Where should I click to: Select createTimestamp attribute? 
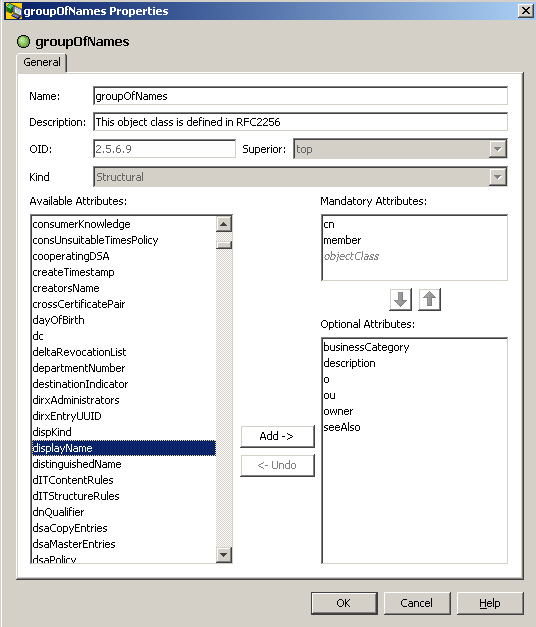[124, 272]
